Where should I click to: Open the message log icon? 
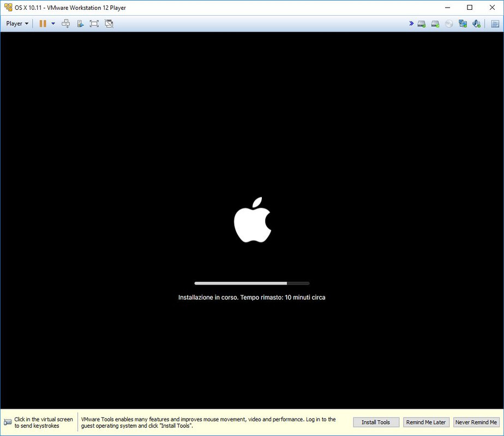[x=495, y=24]
